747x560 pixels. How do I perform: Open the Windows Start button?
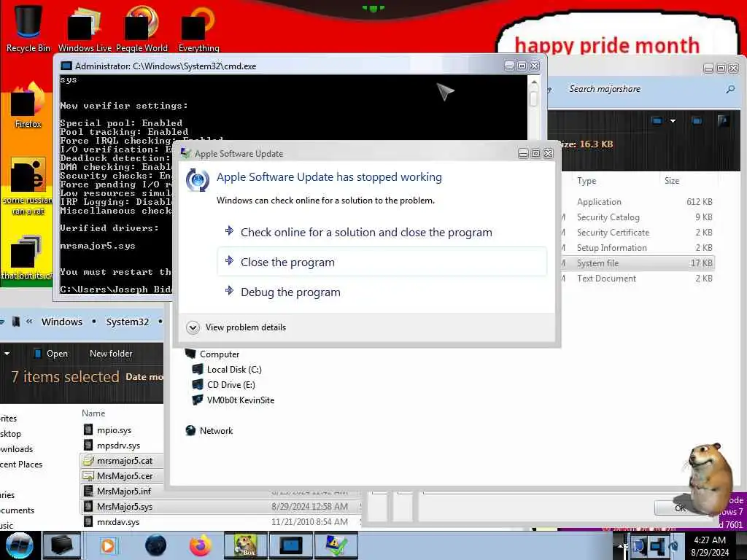click(x=18, y=545)
